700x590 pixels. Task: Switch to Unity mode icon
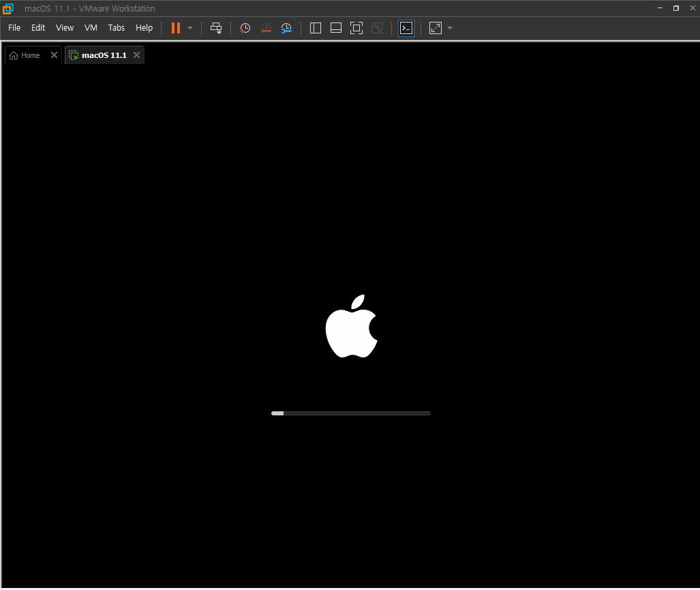click(x=377, y=28)
